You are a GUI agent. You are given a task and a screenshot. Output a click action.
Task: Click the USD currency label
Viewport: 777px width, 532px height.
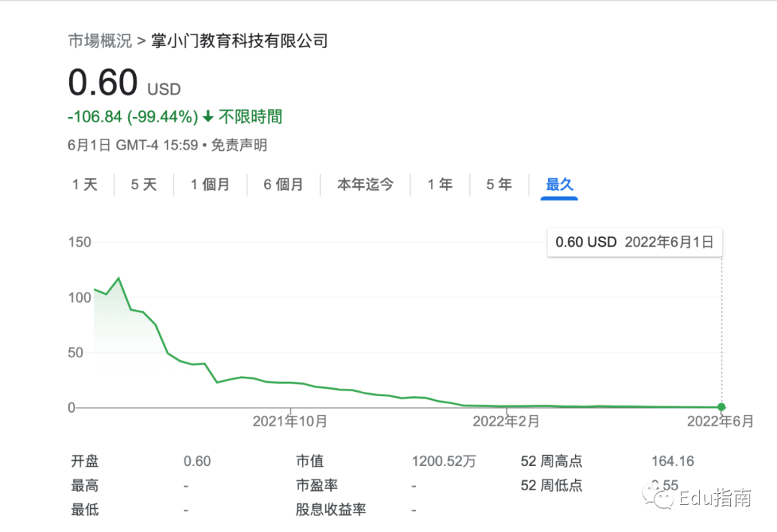tap(164, 89)
